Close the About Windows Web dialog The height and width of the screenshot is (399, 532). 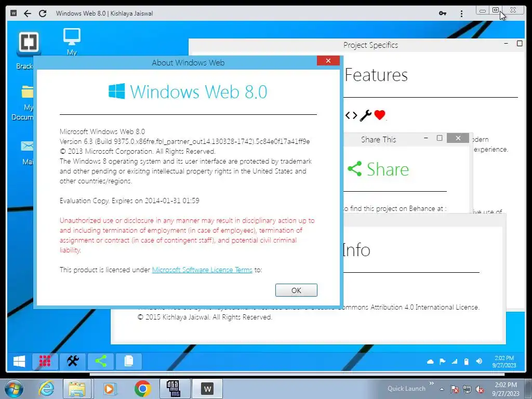(x=328, y=61)
